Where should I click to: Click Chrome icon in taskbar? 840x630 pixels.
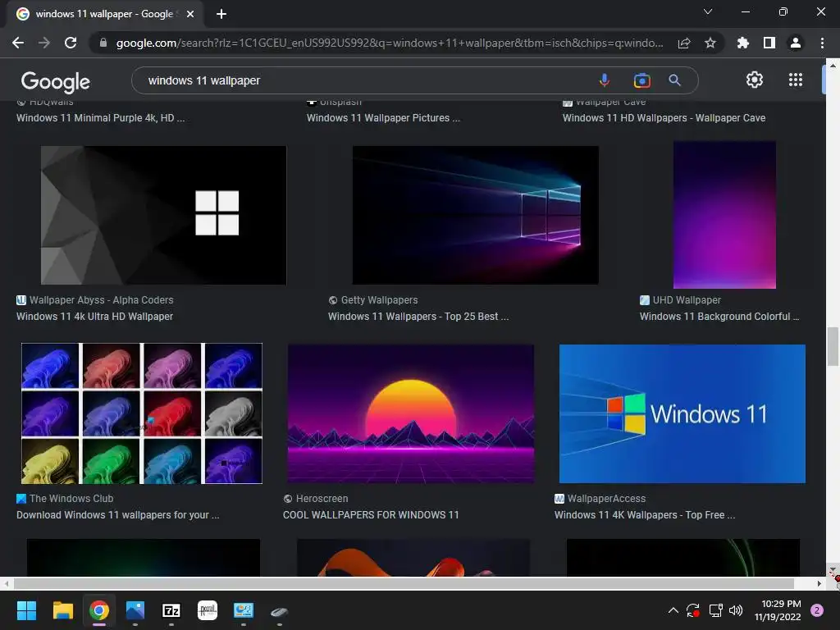[99, 610]
